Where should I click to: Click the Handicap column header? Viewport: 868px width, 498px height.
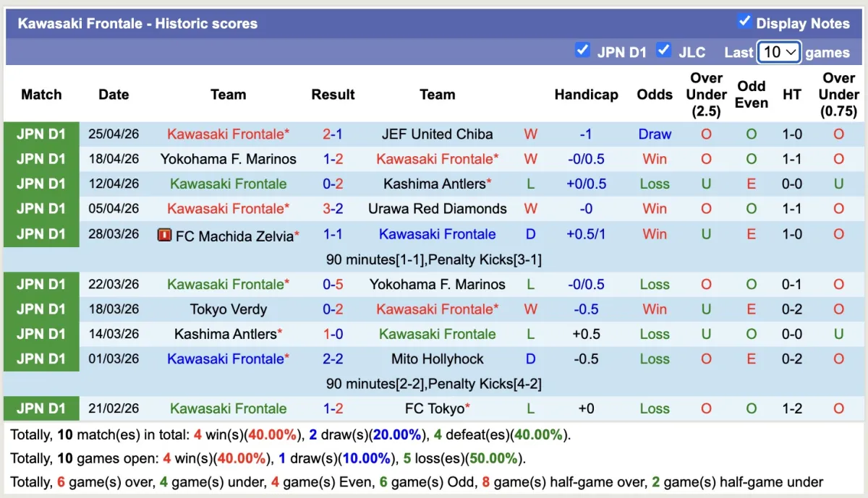(x=586, y=95)
